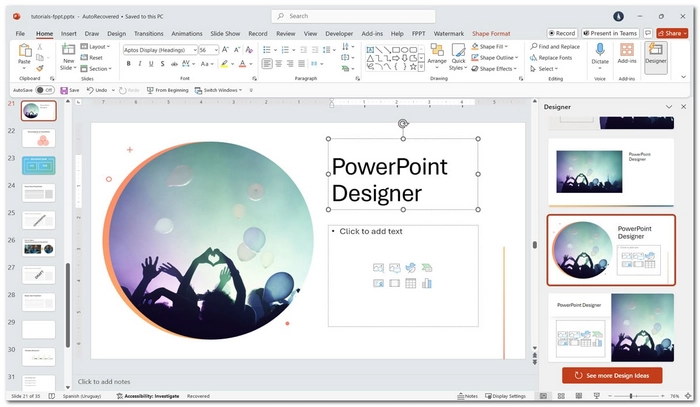Switch to the Animations tab
The image size is (700, 407).
click(x=187, y=33)
